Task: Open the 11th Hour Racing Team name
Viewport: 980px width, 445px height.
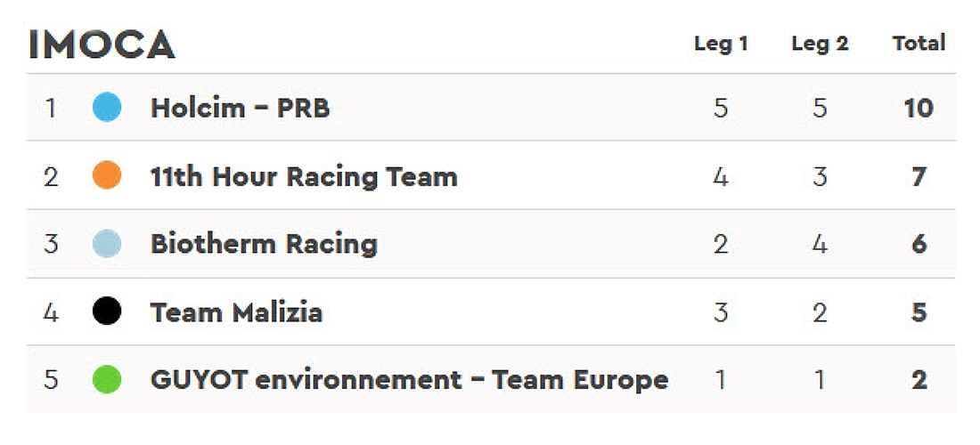Action: point(304,176)
